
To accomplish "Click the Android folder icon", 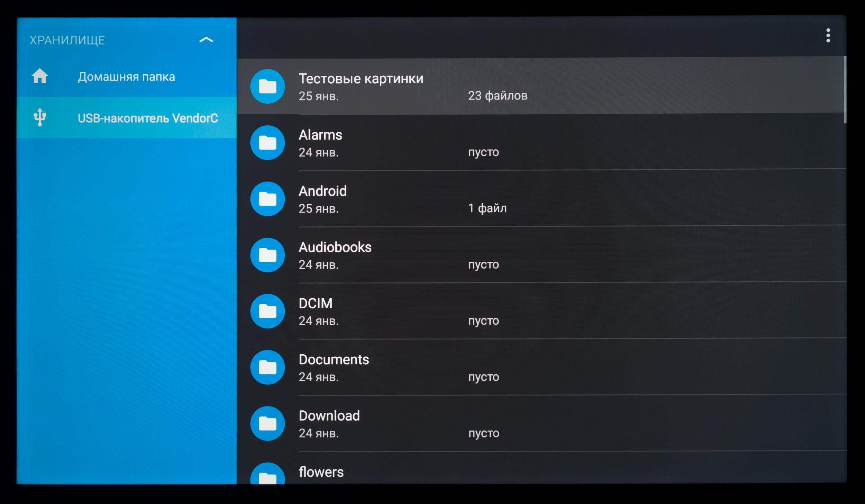I will point(267,199).
